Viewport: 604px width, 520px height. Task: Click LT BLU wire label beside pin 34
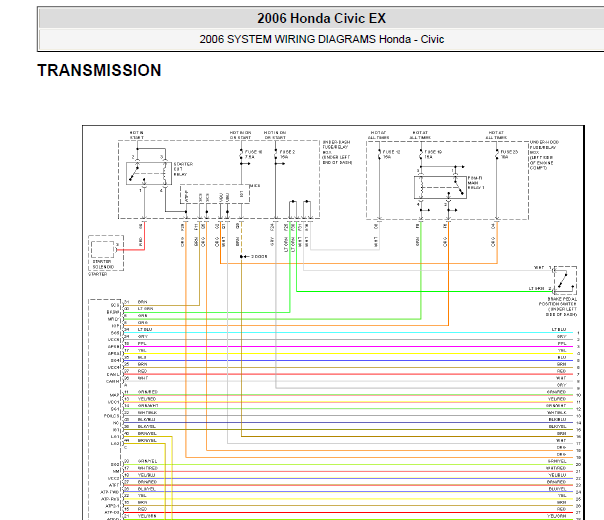pos(145,329)
